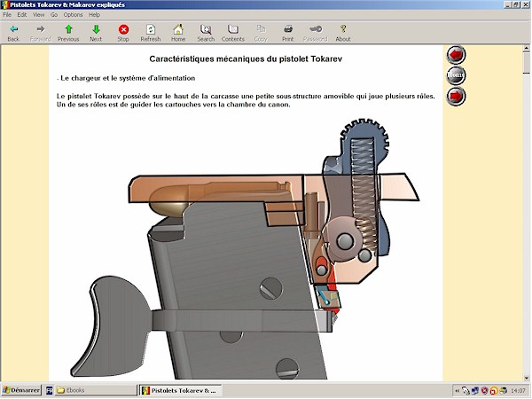Click the 14:07 system clock
This screenshot has height=399, width=532.
point(518,391)
